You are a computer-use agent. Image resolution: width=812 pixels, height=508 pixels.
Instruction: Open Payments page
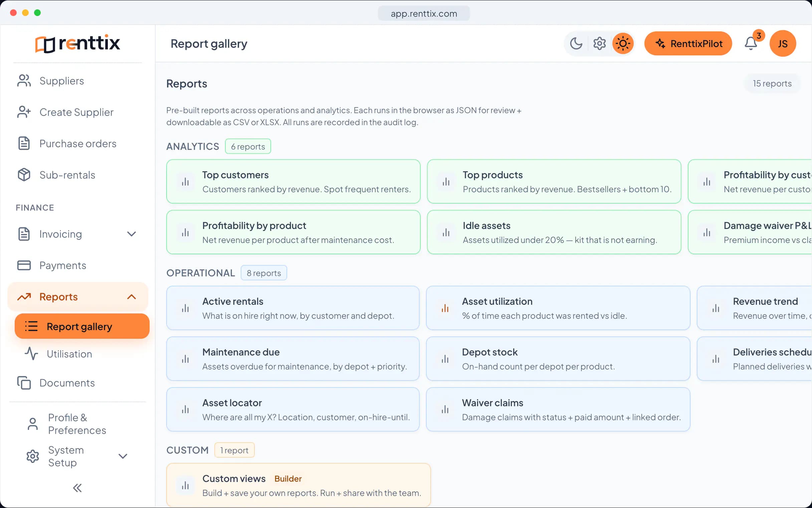(x=78, y=265)
